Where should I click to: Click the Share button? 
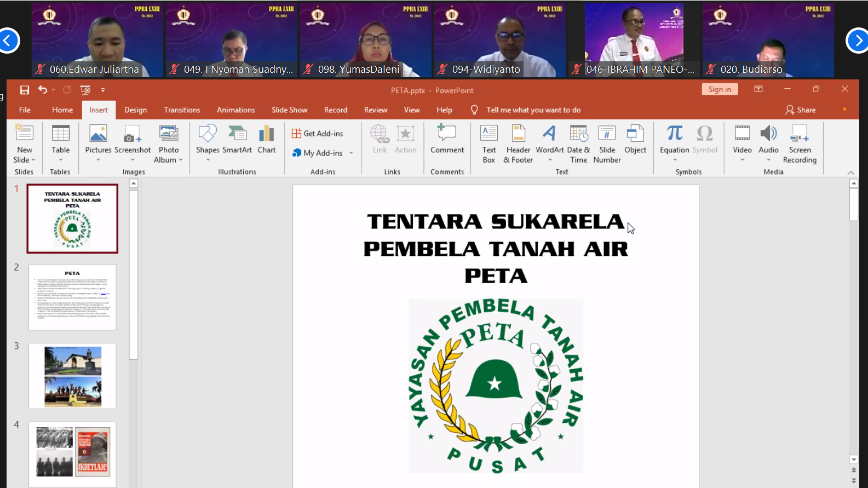pyautogui.click(x=800, y=110)
